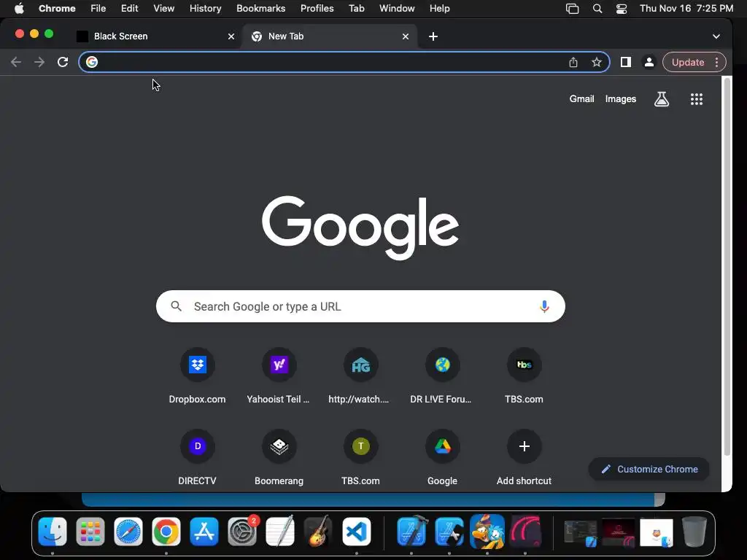Go back with the back arrow
Screen dimensions: 747x560
coord(16,63)
